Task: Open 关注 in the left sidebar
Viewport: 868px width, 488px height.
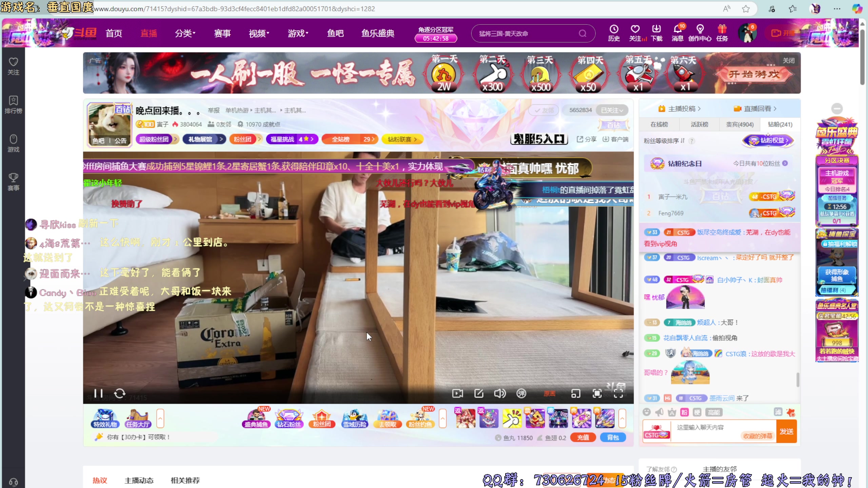Action: (x=13, y=66)
